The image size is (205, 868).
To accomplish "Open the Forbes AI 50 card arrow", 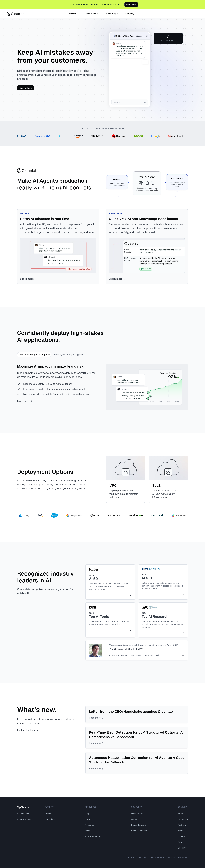I will (x=131, y=595).
